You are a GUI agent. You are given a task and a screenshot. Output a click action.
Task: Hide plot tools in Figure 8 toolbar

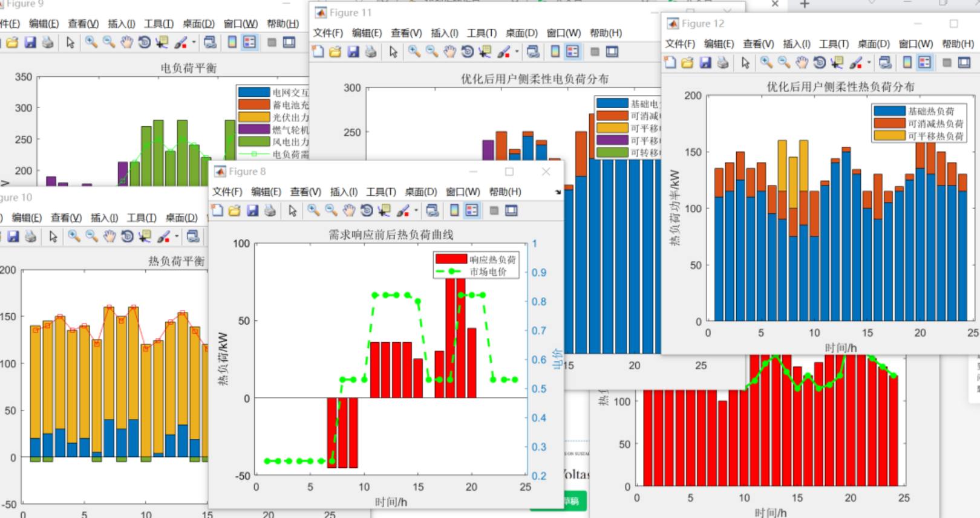494,210
